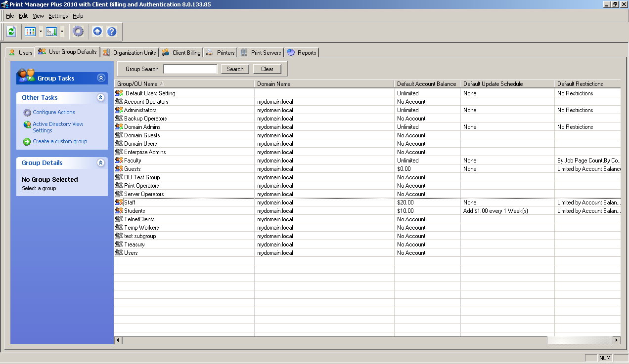Open the Configure Actions link
Image resolution: width=629 pixels, height=364 pixels.
pos(54,112)
